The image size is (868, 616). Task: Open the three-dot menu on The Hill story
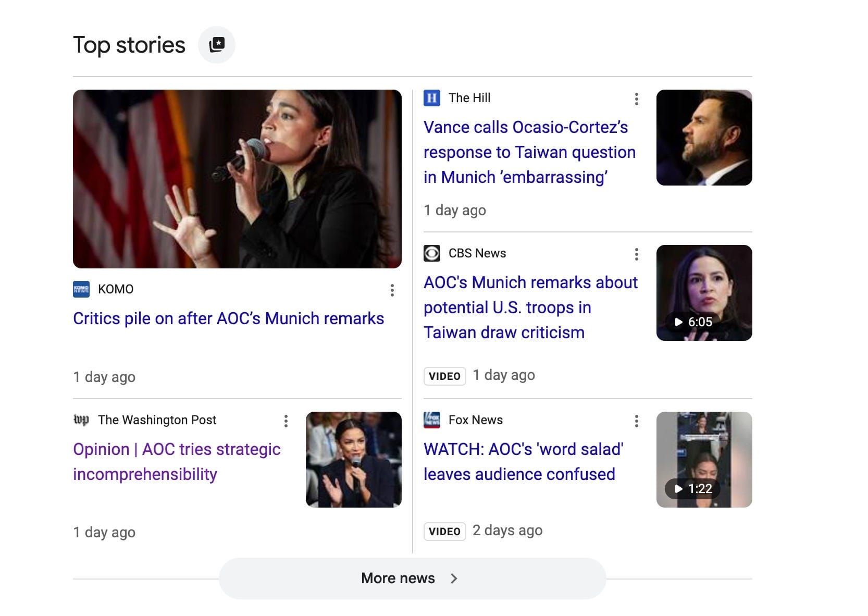pyautogui.click(x=636, y=99)
